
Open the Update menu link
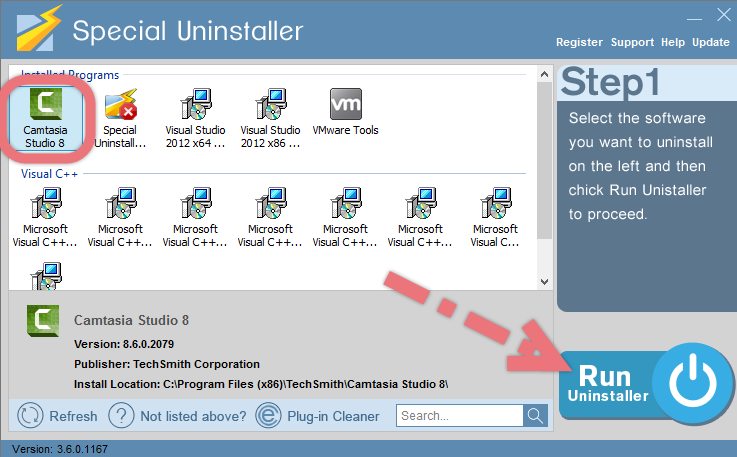[711, 42]
